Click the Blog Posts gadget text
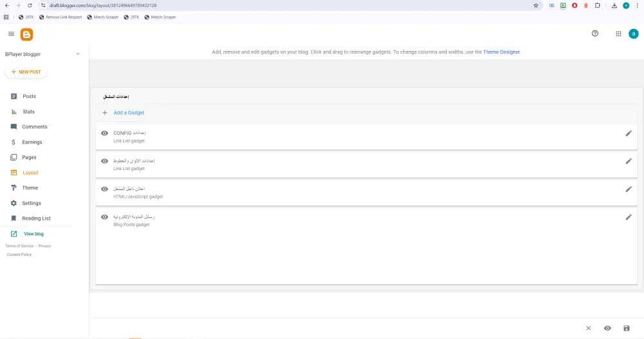 (x=131, y=225)
